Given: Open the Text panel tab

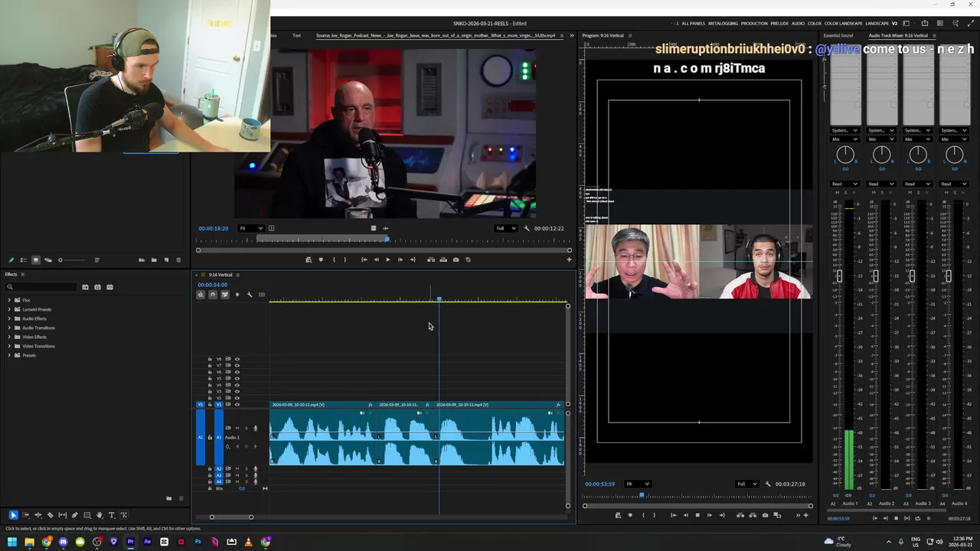Looking at the screenshot, I should point(296,35).
